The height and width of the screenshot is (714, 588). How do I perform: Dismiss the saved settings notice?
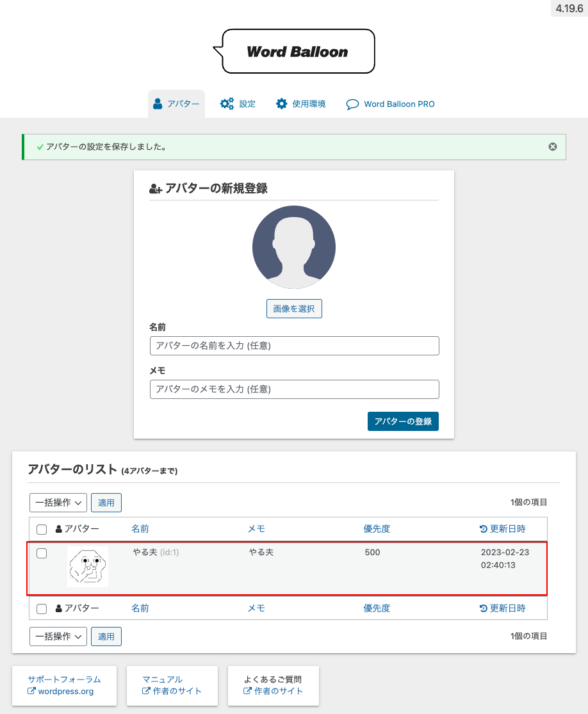(x=553, y=147)
